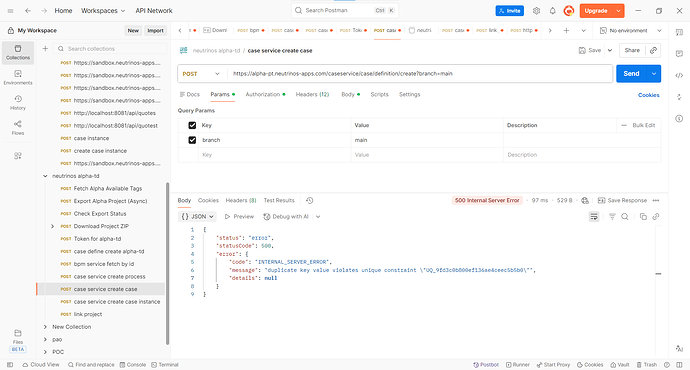Click the Search collections field

pos(110,48)
